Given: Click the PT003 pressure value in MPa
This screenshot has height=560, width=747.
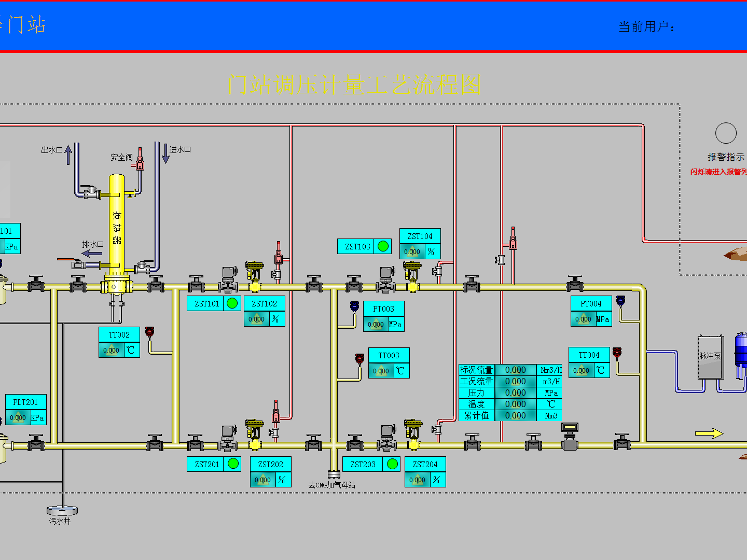Looking at the screenshot, I should pyautogui.click(x=376, y=324).
